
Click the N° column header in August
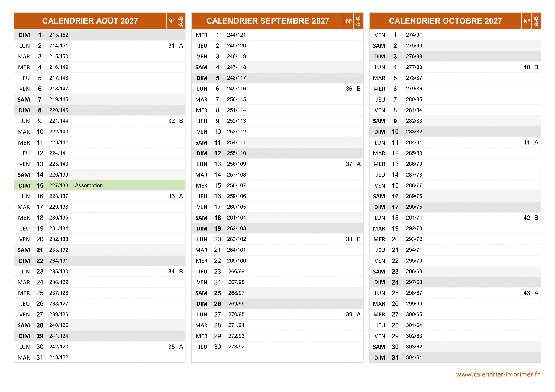171,21
